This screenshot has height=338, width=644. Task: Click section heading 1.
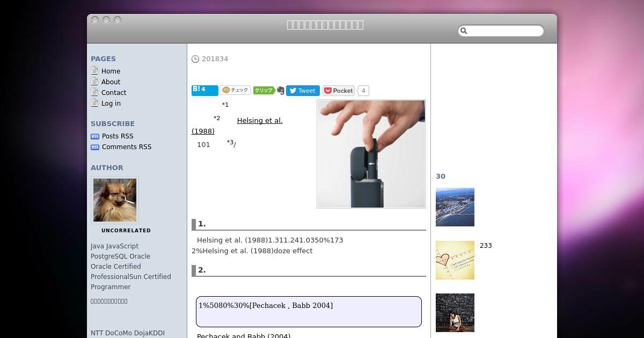tap(202, 224)
